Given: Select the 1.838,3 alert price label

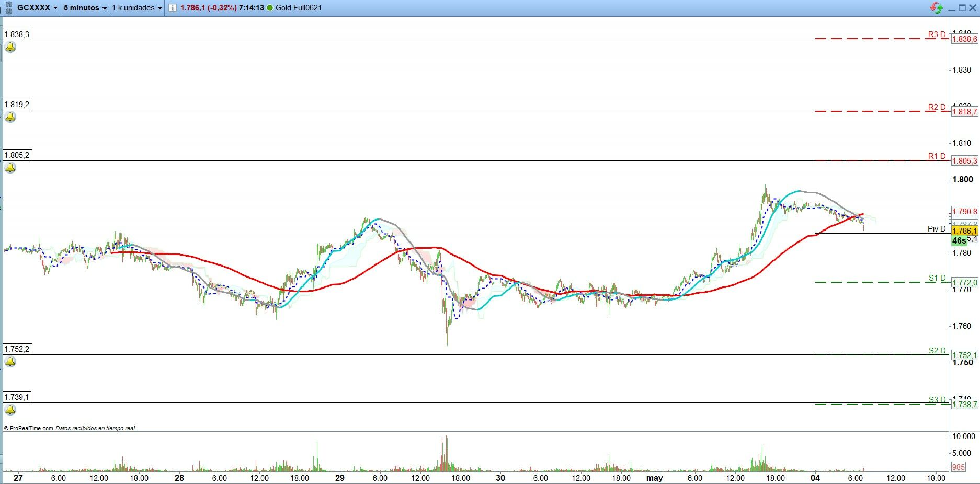Looking at the screenshot, I should click(17, 34).
